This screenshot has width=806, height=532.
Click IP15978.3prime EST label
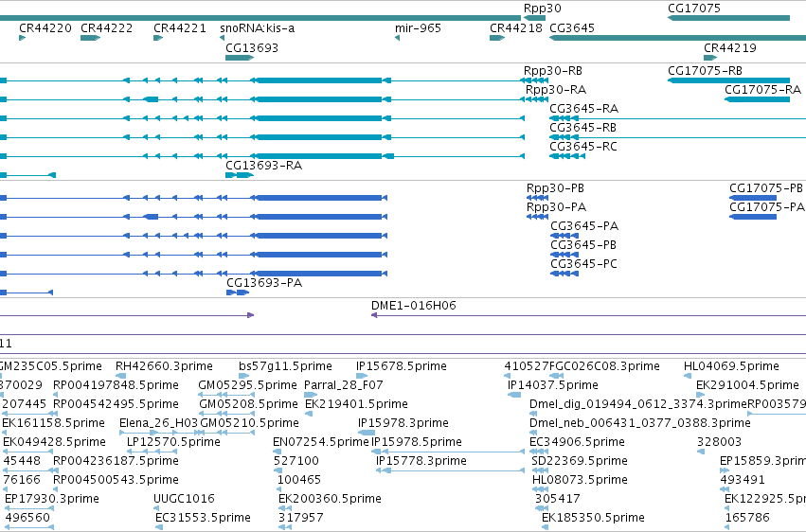[x=403, y=424]
